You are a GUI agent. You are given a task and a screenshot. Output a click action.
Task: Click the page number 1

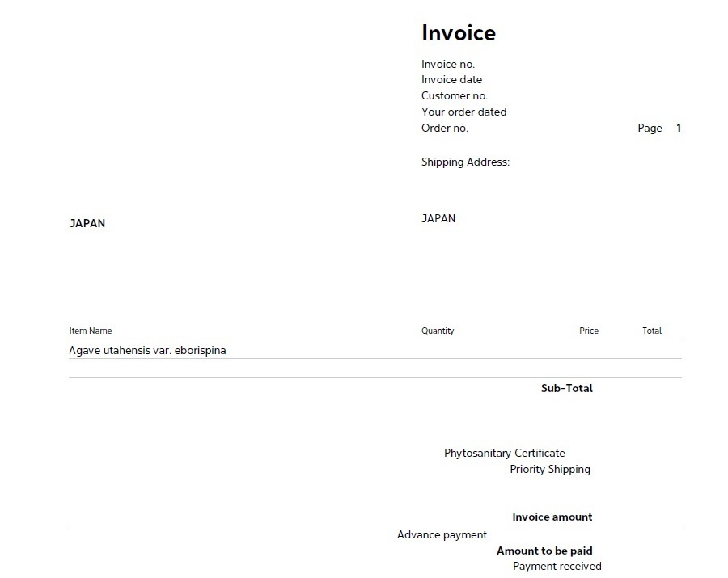coord(679,128)
